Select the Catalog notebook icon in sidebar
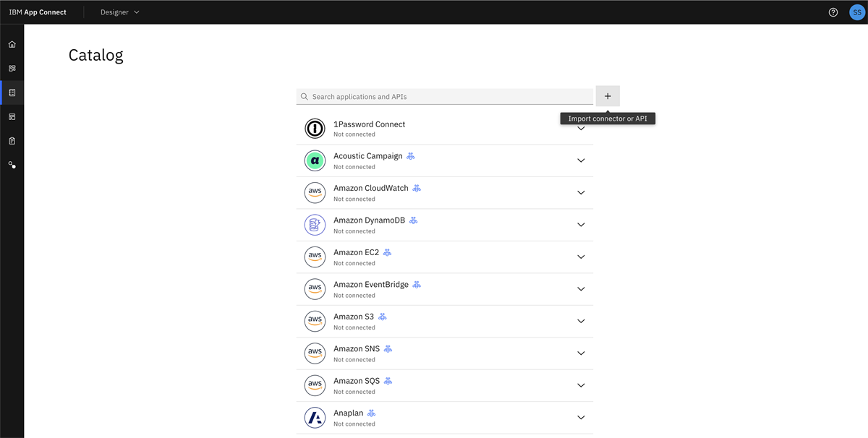Screen dimensions: 868x438 (12, 93)
